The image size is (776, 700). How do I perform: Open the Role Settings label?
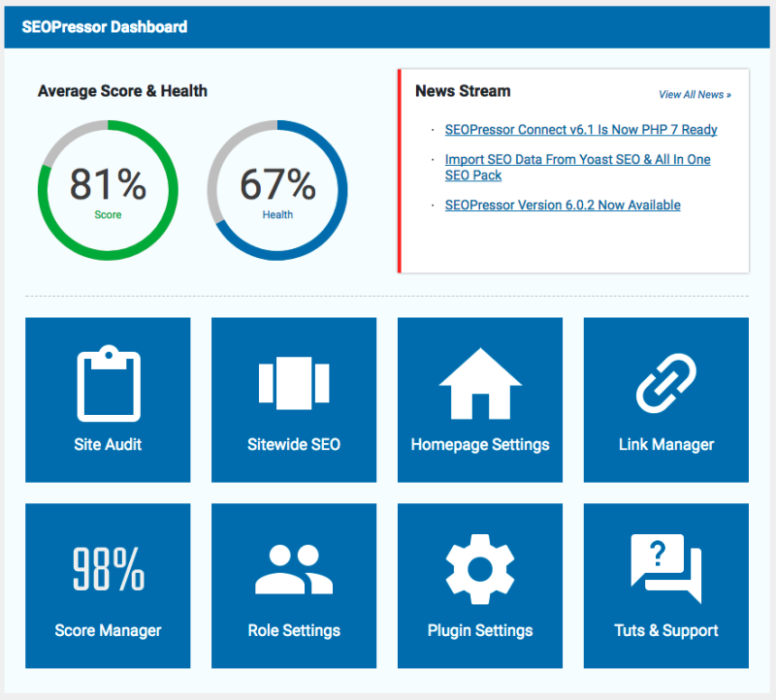point(294,631)
